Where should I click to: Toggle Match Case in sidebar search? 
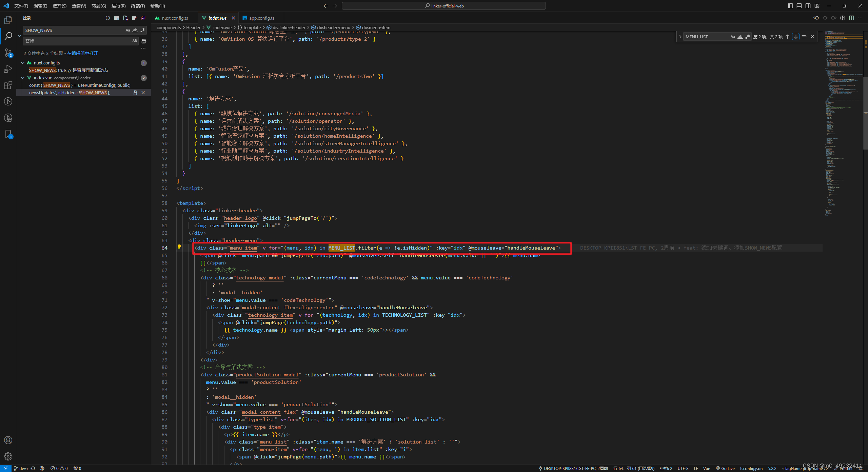128,30
